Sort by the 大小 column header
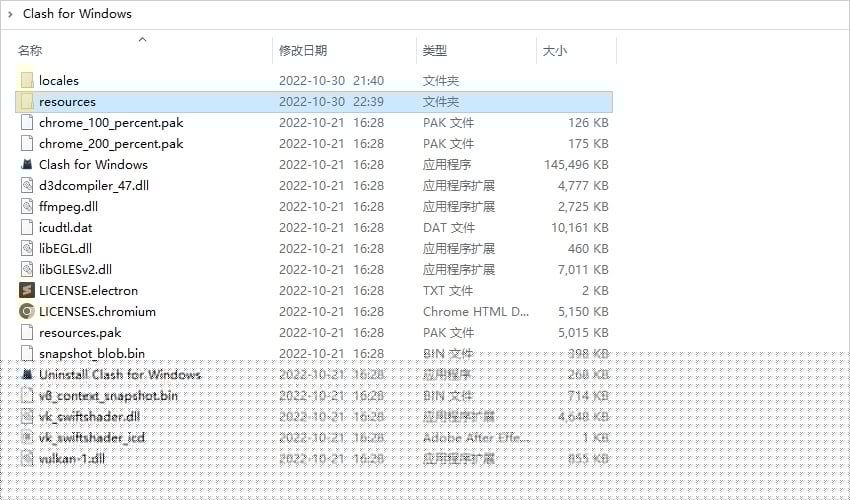Viewport: 850px width, 500px height. click(555, 50)
